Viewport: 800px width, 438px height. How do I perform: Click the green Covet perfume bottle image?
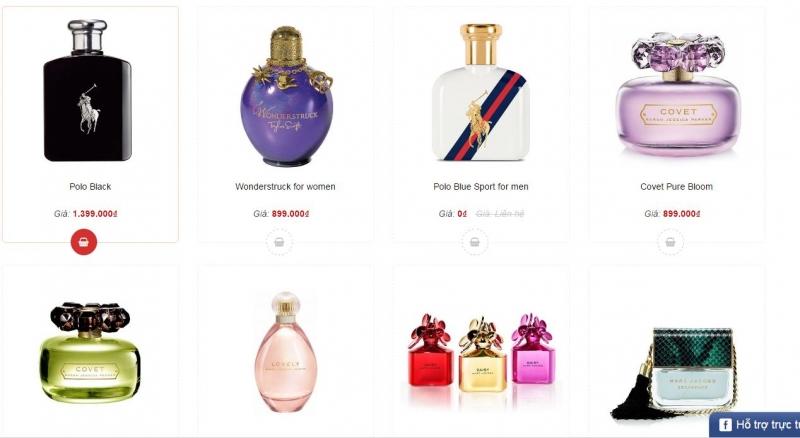coord(90,352)
